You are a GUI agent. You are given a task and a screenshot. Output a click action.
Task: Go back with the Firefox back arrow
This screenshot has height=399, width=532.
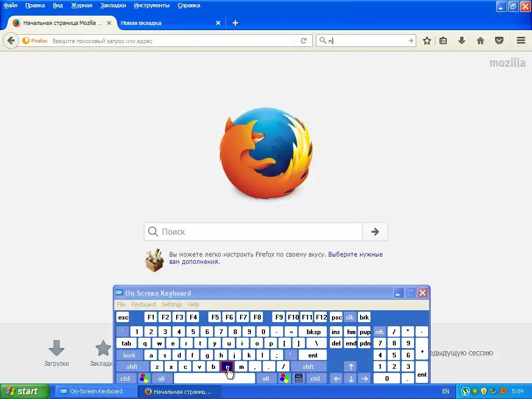click(x=11, y=41)
